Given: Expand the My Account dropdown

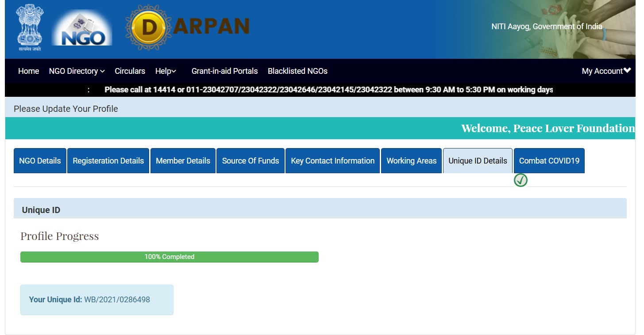Looking at the screenshot, I should [606, 71].
